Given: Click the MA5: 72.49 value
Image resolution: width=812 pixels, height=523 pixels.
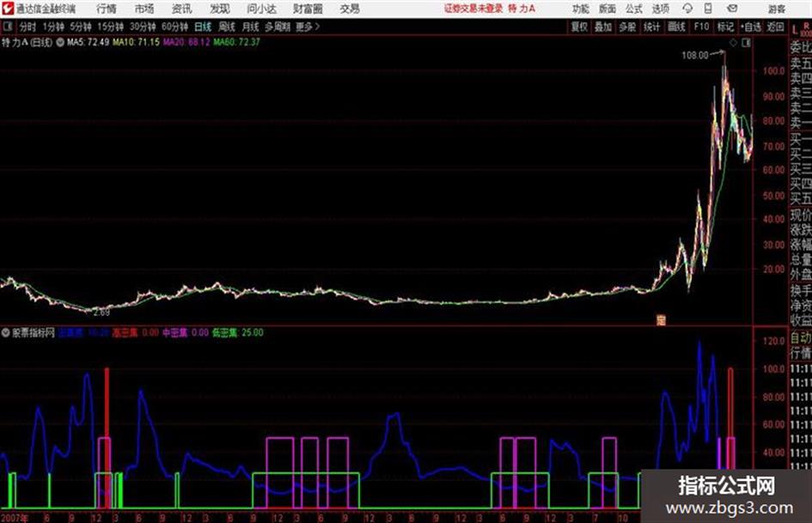Looking at the screenshot, I should 88,42.
